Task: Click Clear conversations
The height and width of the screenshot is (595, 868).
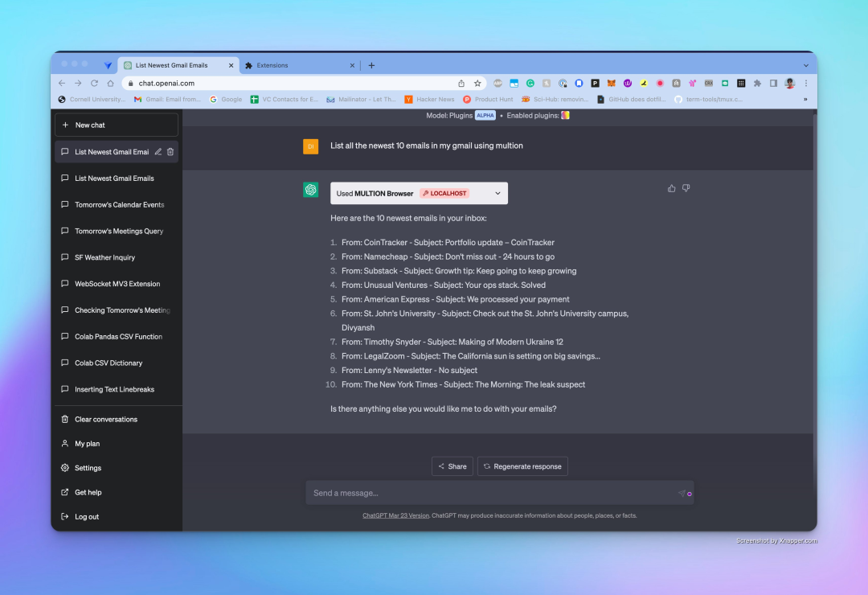Action: [117, 420]
